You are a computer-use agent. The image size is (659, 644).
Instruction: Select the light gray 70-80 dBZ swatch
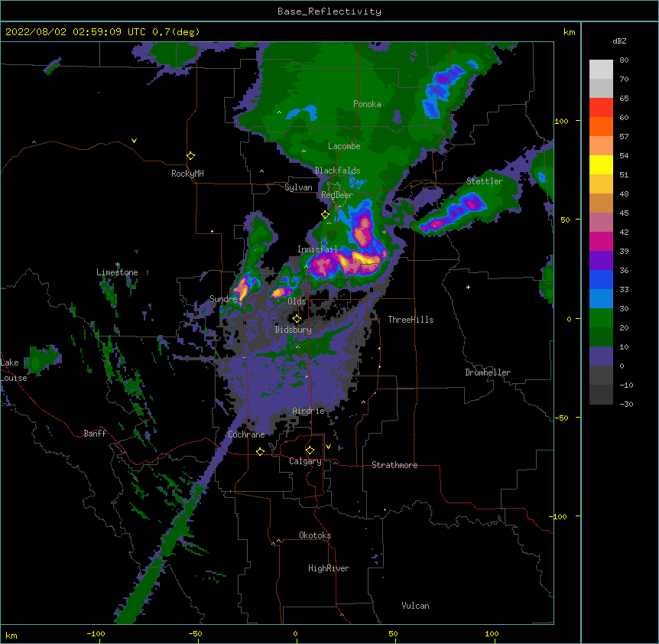click(x=601, y=70)
